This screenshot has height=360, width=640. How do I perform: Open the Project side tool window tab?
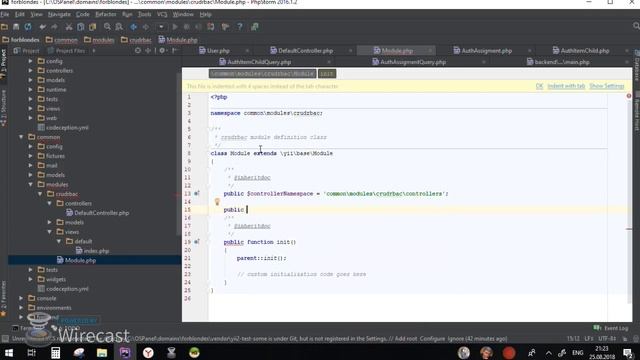[x=4, y=64]
